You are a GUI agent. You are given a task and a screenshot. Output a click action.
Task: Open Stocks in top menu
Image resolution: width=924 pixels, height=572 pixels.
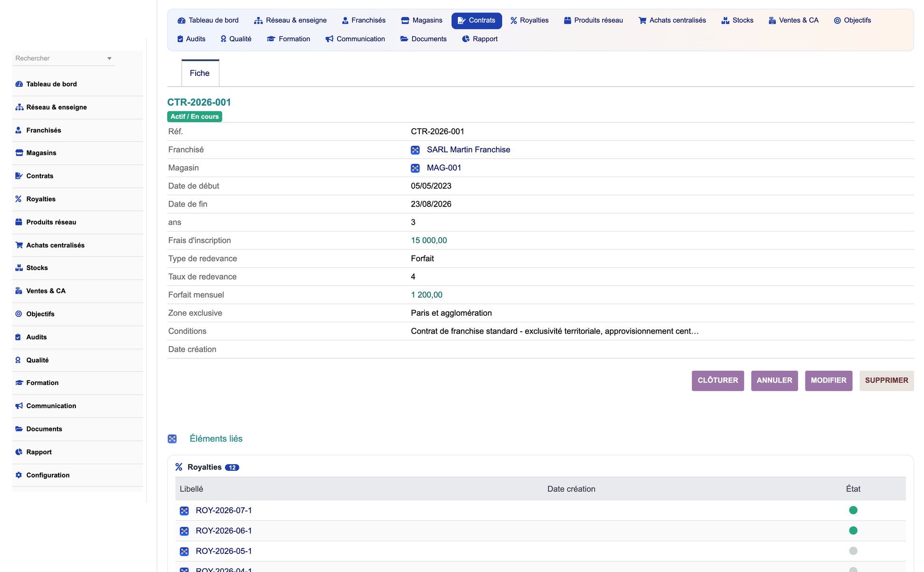(737, 20)
